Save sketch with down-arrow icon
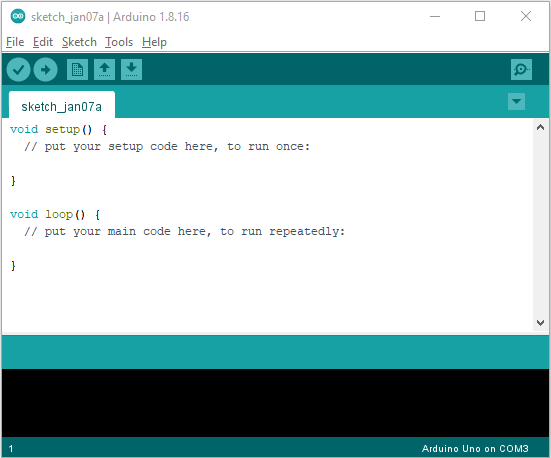Image resolution: width=551 pixels, height=458 pixels. [x=131, y=70]
